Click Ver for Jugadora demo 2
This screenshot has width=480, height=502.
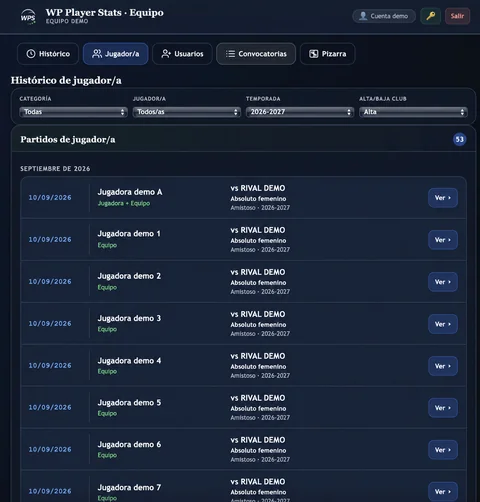(443, 282)
